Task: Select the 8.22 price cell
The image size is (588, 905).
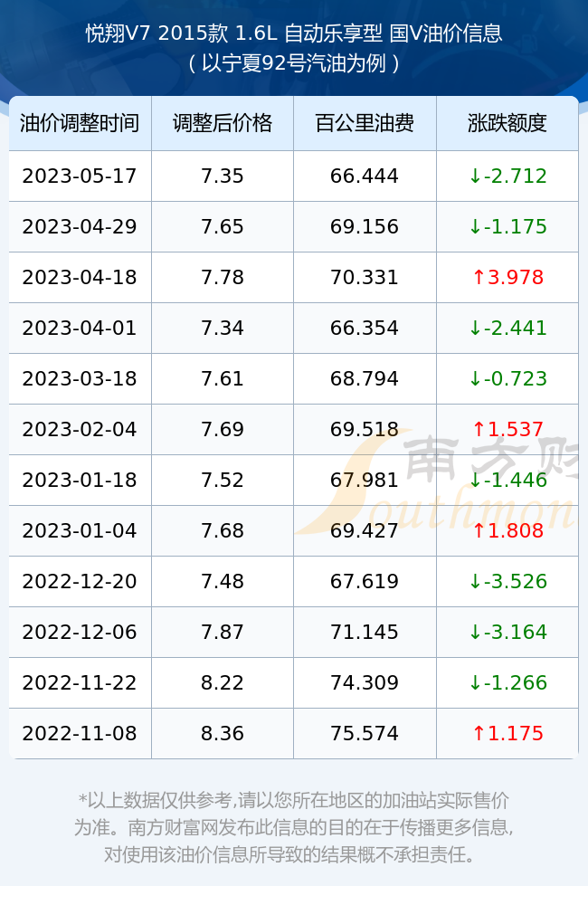Action: click(223, 682)
